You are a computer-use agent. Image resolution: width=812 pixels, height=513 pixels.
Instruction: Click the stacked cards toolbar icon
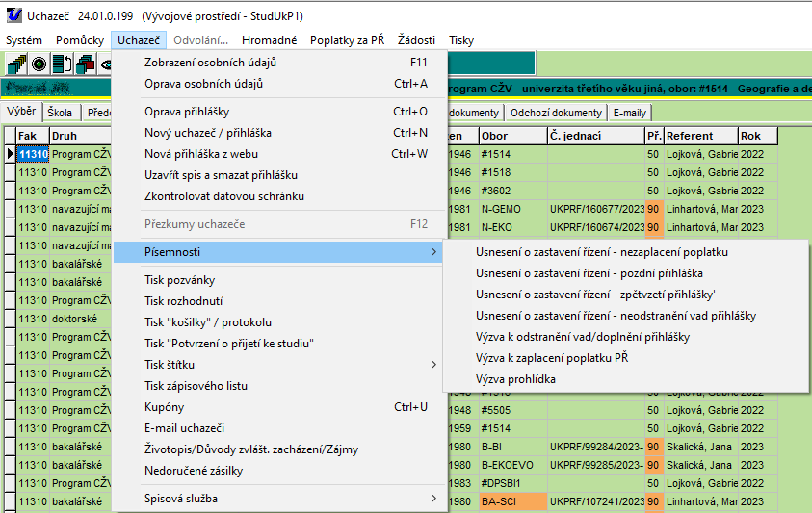(x=16, y=64)
